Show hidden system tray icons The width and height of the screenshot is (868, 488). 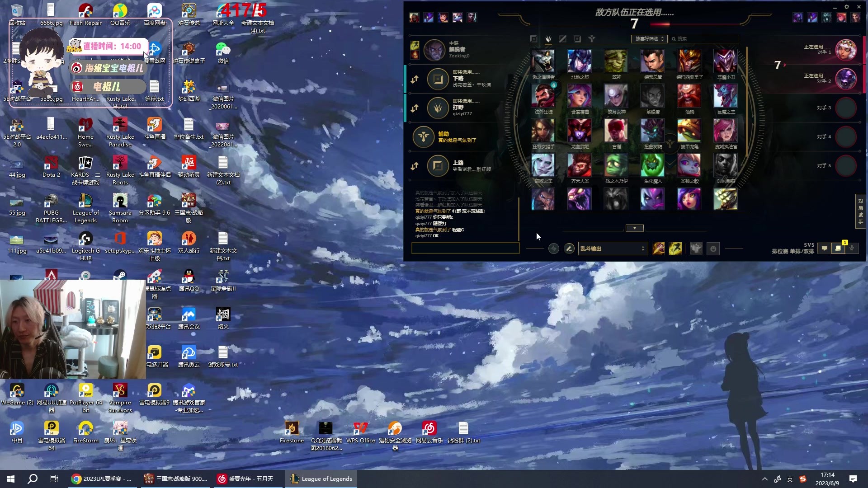coord(765,479)
